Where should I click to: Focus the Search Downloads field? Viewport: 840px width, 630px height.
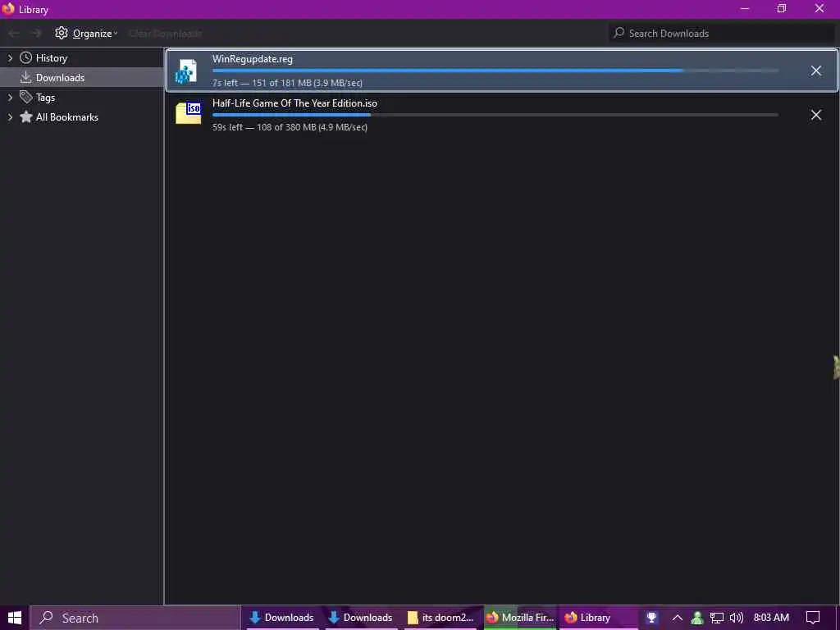(722, 33)
